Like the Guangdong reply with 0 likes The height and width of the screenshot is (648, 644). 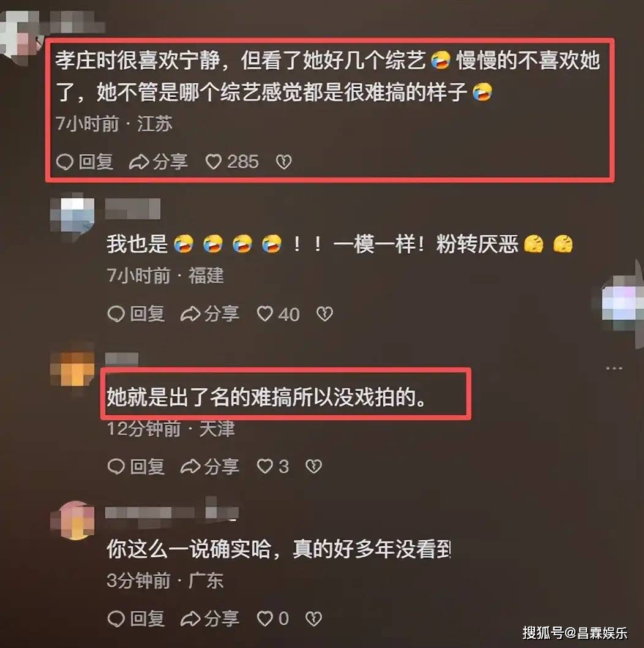pos(272,619)
